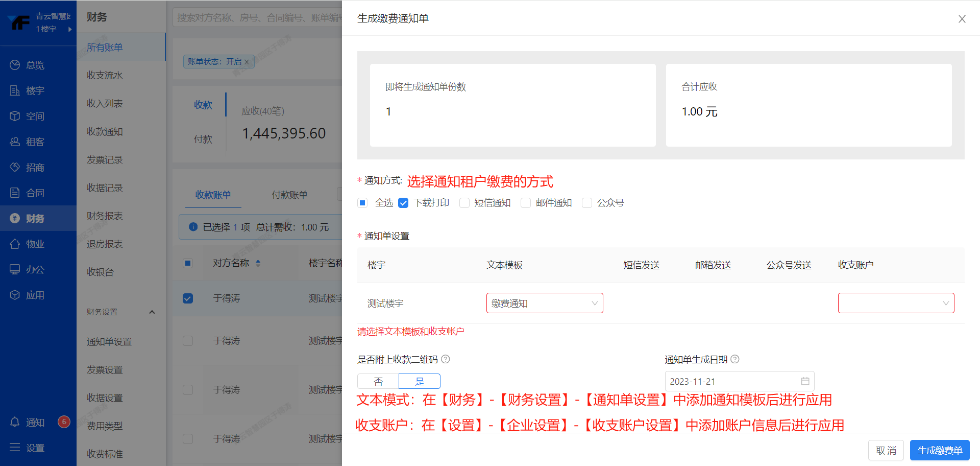Close the 生成缴费通知单 dialog
The image size is (980, 466).
pyautogui.click(x=962, y=19)
